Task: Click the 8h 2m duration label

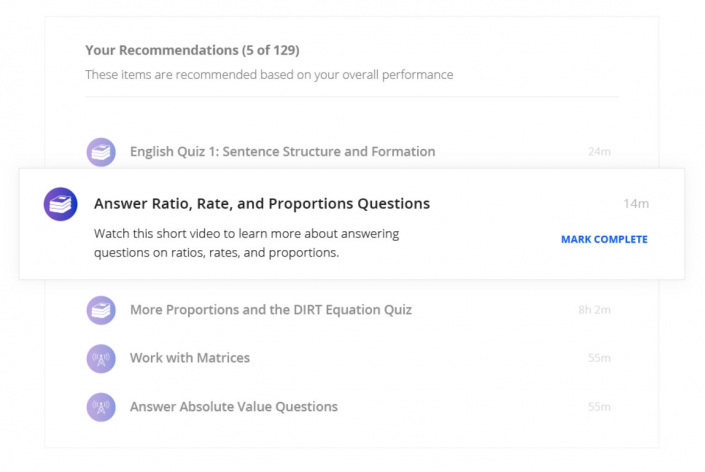Action: (594, 310)
